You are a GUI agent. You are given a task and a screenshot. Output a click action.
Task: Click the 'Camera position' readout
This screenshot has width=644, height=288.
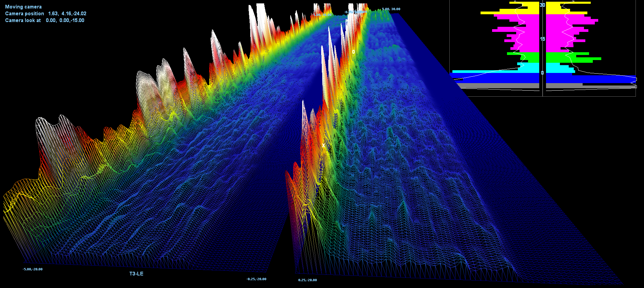coord(46,14)
